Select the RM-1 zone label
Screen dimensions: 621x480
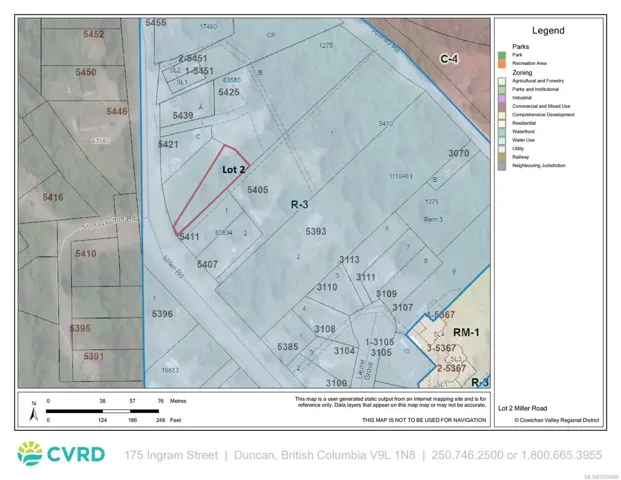[467, 331]
